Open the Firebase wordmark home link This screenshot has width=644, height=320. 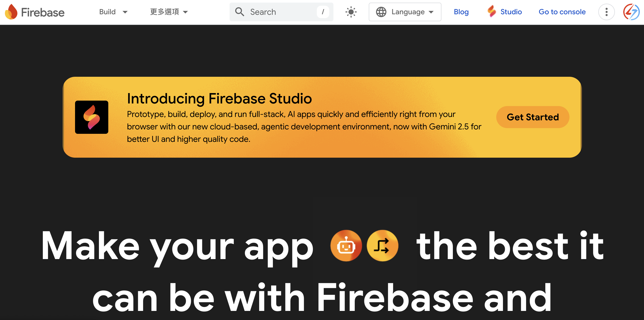click(43, 12)
